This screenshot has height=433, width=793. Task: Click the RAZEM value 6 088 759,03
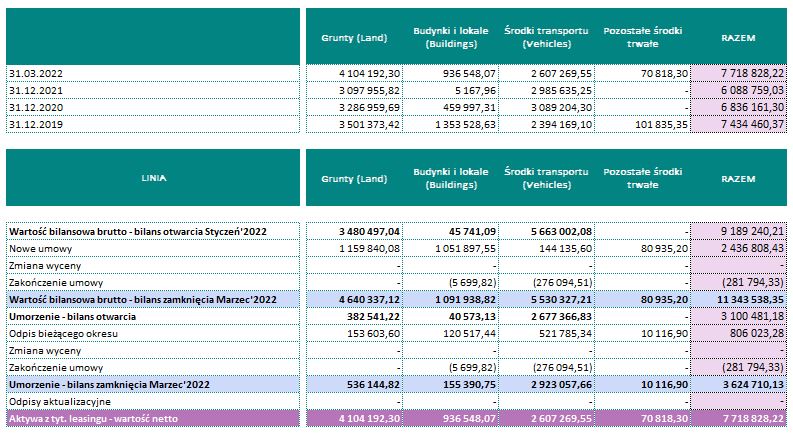[745, 90]
